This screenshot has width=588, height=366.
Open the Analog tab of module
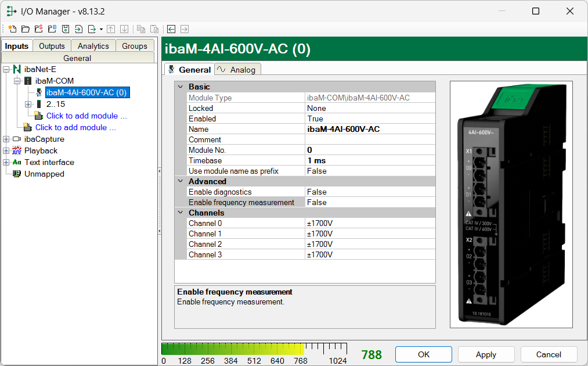tap(237, 70)
